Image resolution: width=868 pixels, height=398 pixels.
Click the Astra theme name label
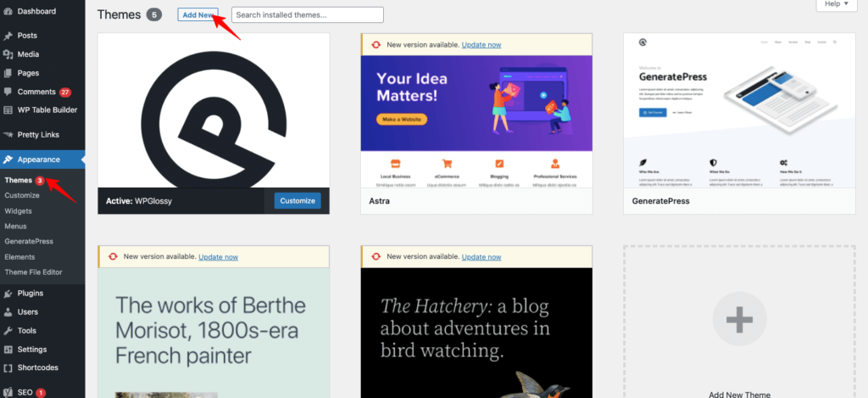coord(380,200)
